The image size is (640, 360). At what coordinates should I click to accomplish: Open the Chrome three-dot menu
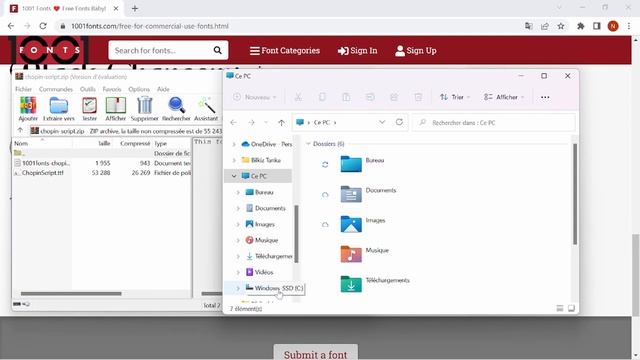(x=629, y=26)
